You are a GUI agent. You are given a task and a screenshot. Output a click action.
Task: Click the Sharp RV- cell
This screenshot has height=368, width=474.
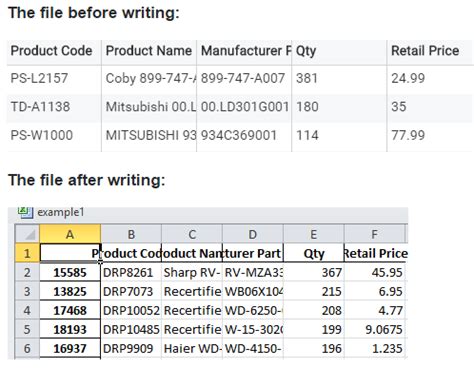(192, 272)
